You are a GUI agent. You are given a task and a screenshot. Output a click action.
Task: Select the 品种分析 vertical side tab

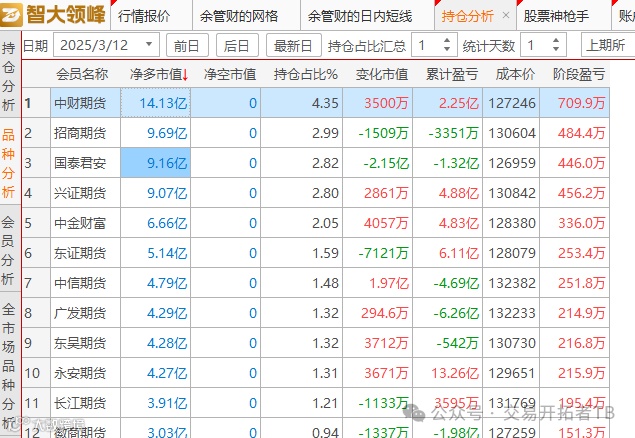coord(9,163)
